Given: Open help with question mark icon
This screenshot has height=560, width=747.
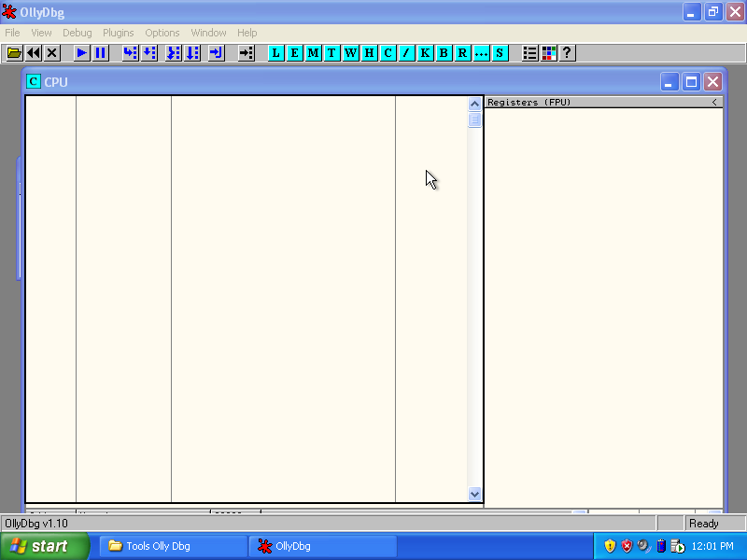Looking at the screenshot, I should click(x=567, y=53).
